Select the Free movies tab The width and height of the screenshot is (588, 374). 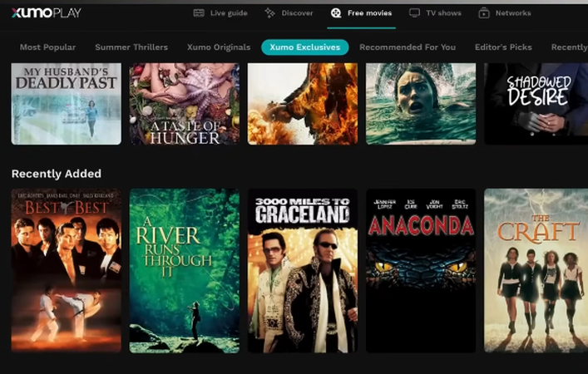point(361,13)
